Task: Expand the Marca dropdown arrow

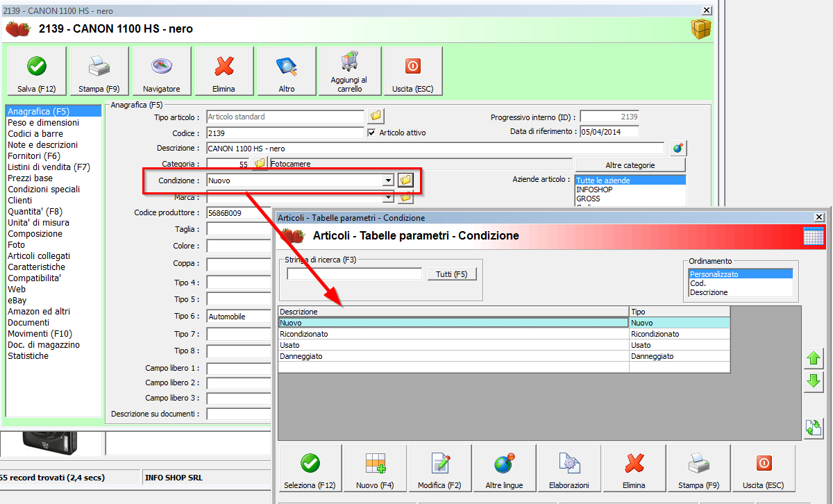Action: tap(388, 197)
